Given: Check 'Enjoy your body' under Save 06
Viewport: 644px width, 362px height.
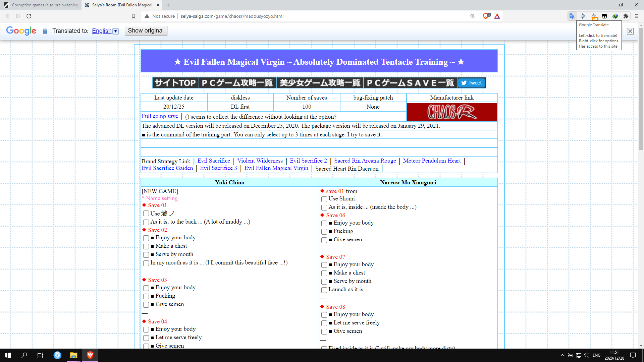Looking at the screenshot, I should point(324,223).
